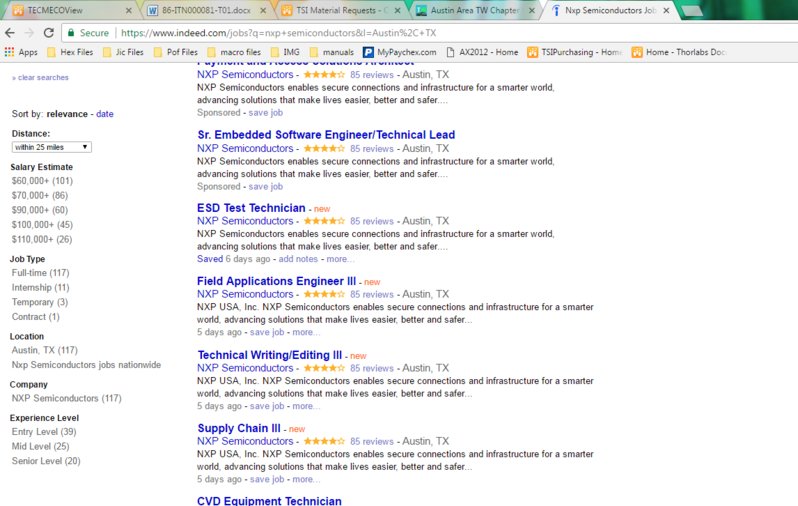The image size is (798, 506).
Task: Open the TSIPurchasing bookmark
Action: click(575, 52)
